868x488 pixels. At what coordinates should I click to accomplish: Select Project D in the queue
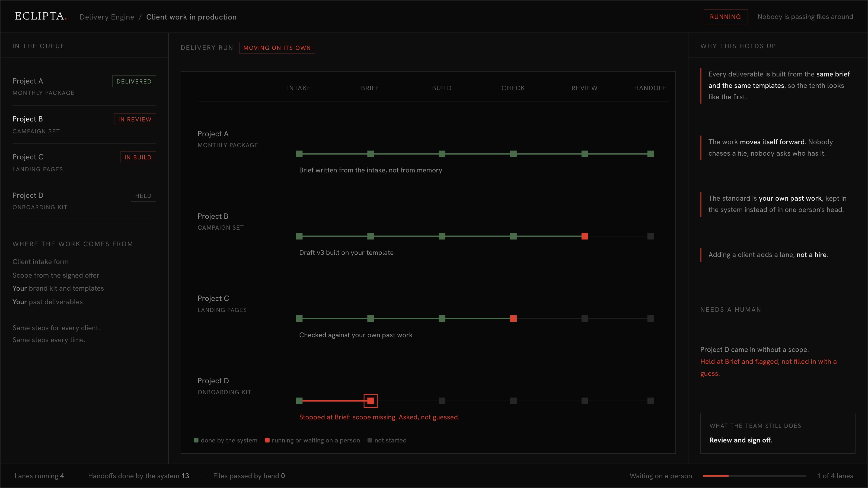click(x=84, y=201)
